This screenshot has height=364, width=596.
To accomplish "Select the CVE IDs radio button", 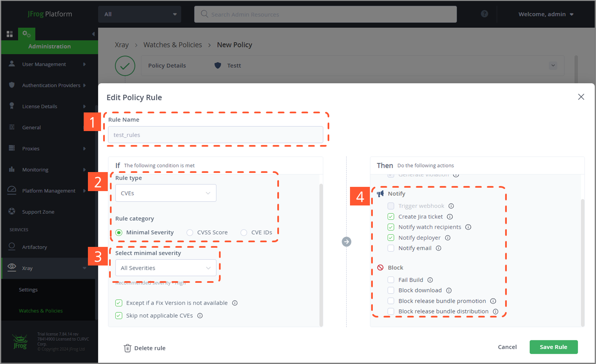I will (244, 233).
